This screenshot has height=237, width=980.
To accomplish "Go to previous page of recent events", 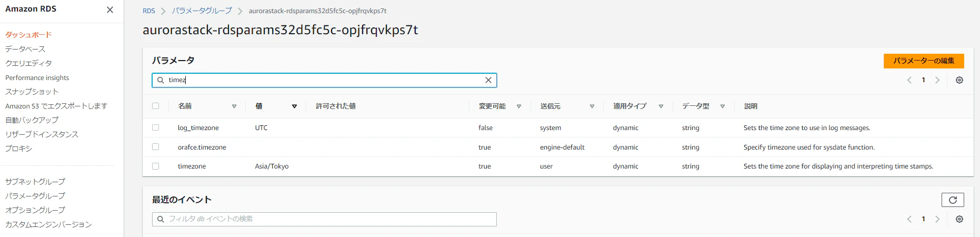I will tap(909, 219).
